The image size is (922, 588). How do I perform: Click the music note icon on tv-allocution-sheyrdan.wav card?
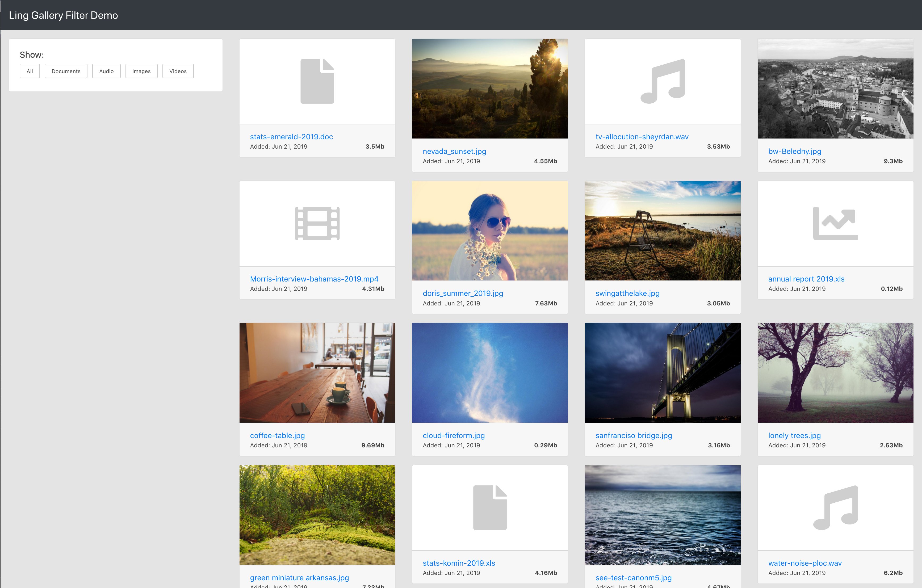[x=662, y=81]
